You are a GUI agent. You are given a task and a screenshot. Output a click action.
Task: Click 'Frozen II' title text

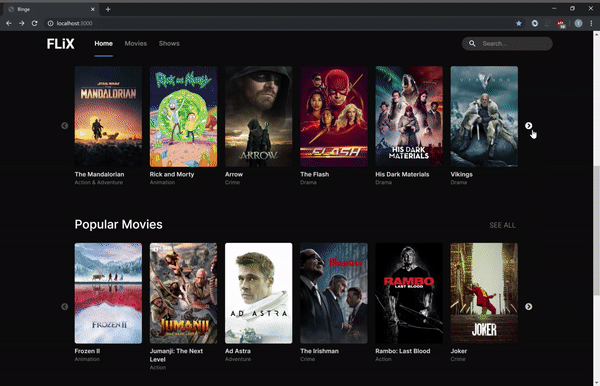pyautogui.click(x=87, y=351)
